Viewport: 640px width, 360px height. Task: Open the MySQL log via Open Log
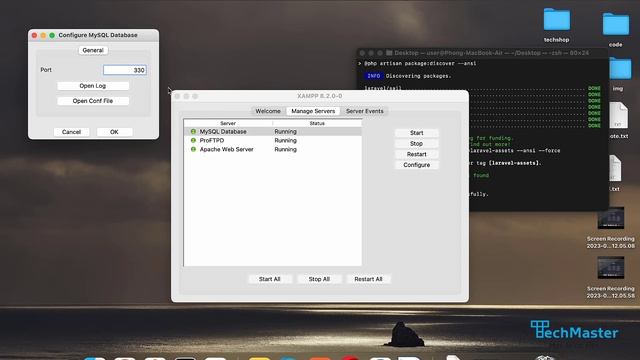[93, 86]
